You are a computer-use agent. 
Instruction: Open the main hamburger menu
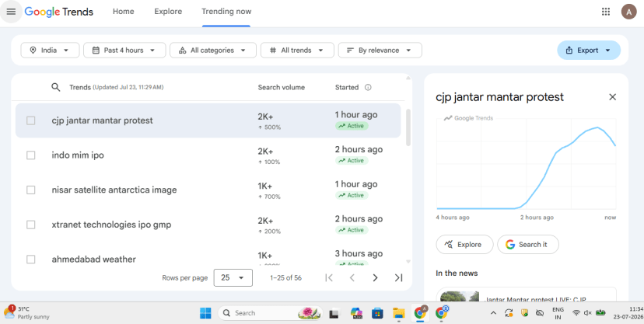coord(11,12)
